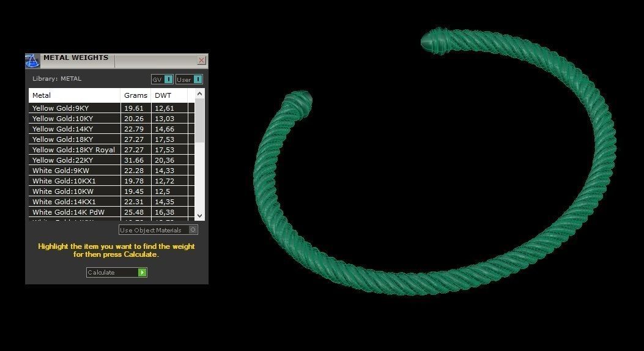Click the 25.48 grams value

point(134,212)
